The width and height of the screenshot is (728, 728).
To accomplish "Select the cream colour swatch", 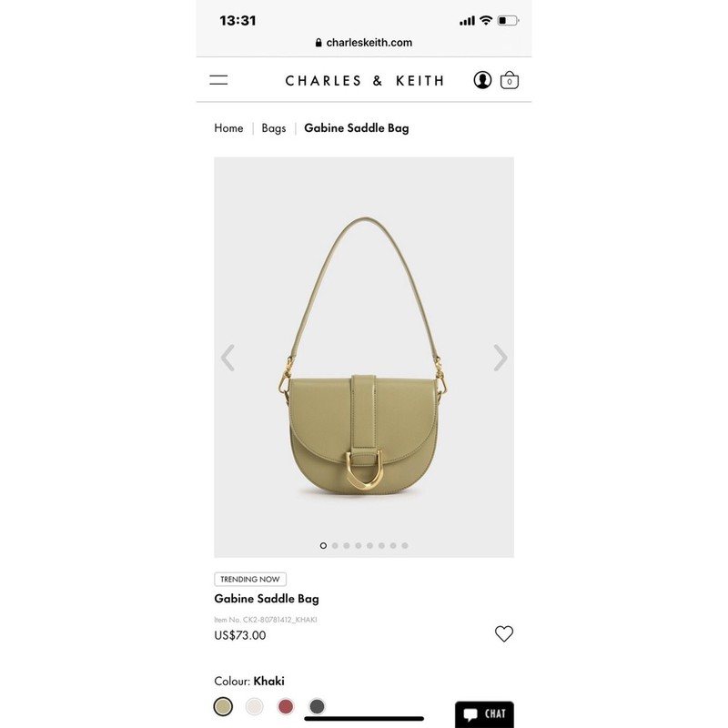I will (x=254, y=706).
